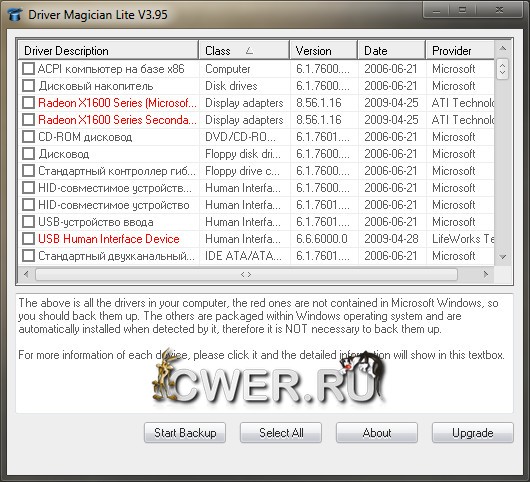Sort list by Date column header

pyautogui.click(x=391, y=50)
